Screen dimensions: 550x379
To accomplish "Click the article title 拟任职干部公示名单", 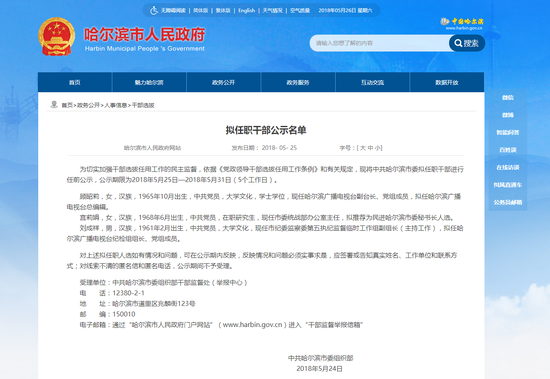I will click(266, 130).
